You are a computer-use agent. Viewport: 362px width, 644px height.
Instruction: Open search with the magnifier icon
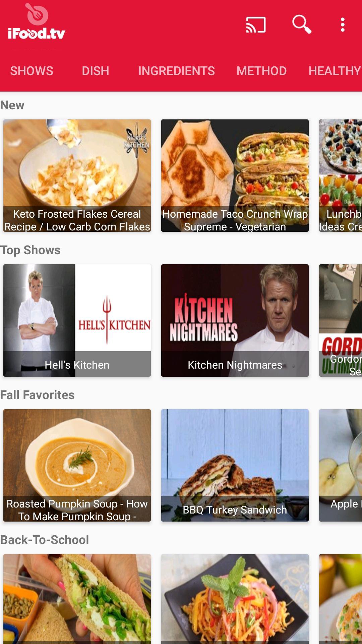point(302,24)
